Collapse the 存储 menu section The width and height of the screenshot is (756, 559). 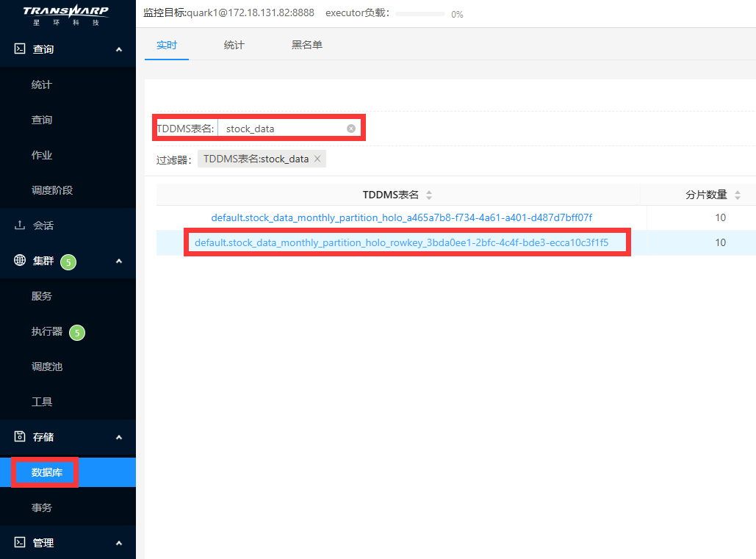pos(119,437)
